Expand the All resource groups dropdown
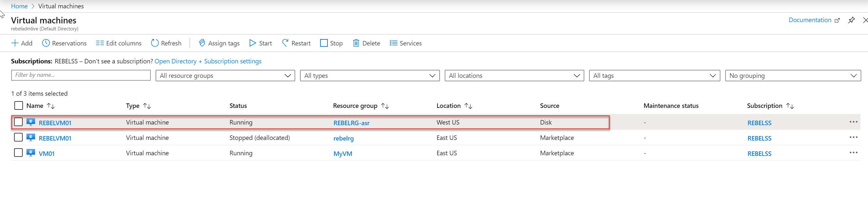The width and height of the screenshot is (868, 202). pyautogui.click(x=225, y=76)
